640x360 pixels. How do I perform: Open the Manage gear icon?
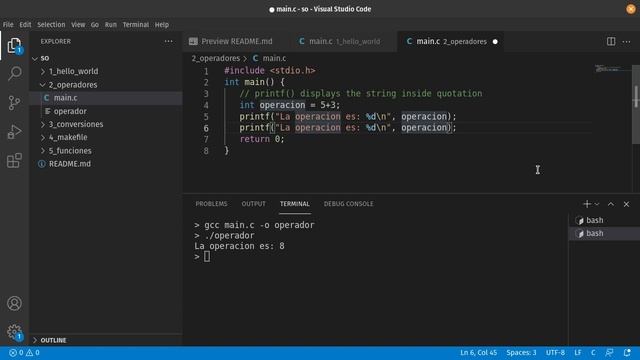(x=14, y=332)
